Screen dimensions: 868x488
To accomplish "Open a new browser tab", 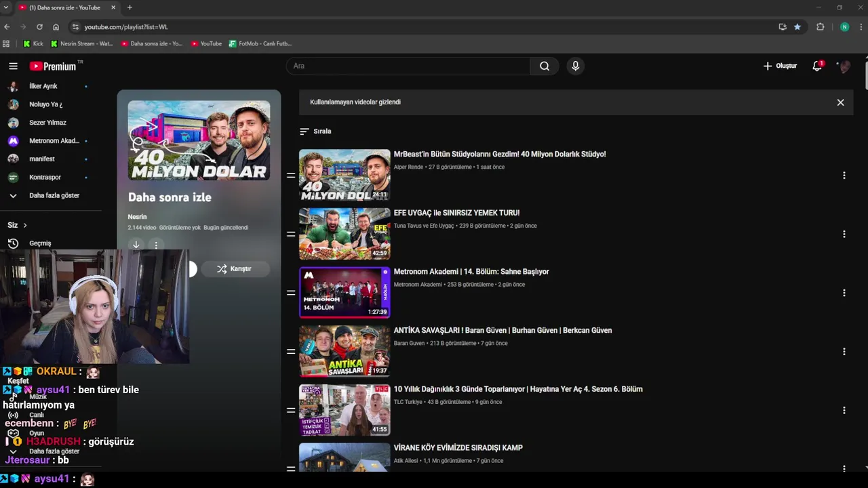I will click(x=130, y=7).
